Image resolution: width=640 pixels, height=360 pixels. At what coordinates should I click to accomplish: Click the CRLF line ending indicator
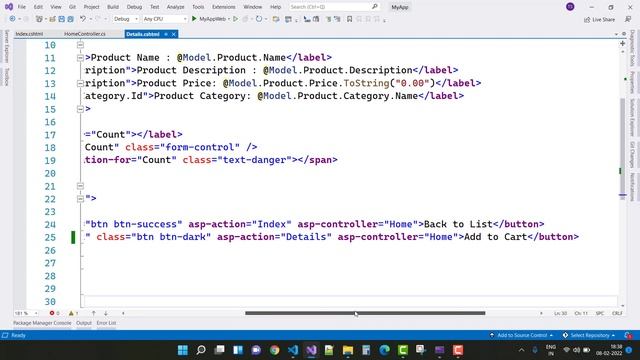pos(617,313)
